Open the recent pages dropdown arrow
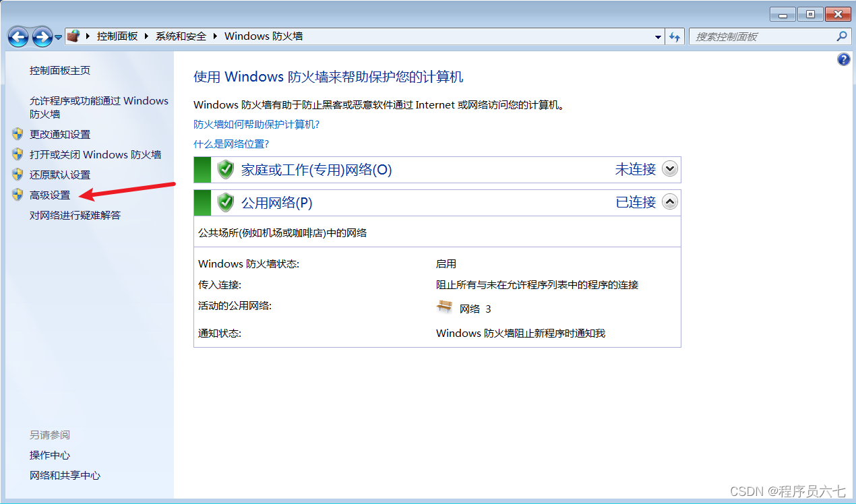This screenshot has height=504, width=856. [x=59, y=37]
